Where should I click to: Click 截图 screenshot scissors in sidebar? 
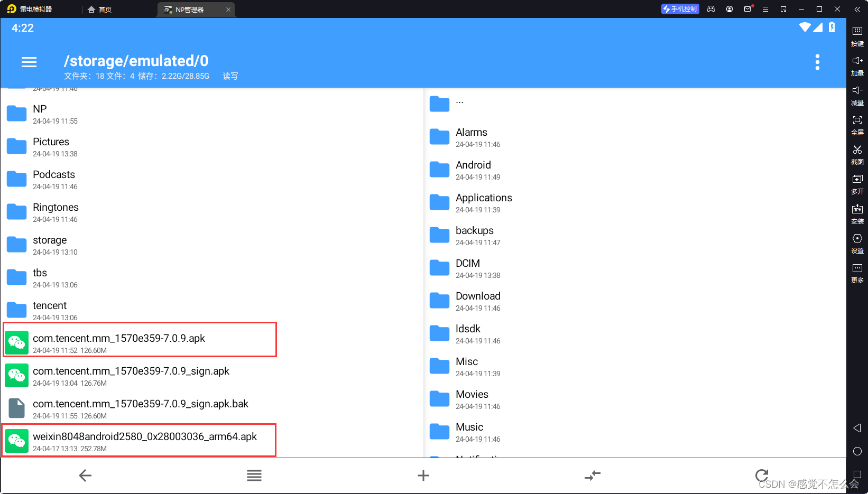tap(857, 155)
